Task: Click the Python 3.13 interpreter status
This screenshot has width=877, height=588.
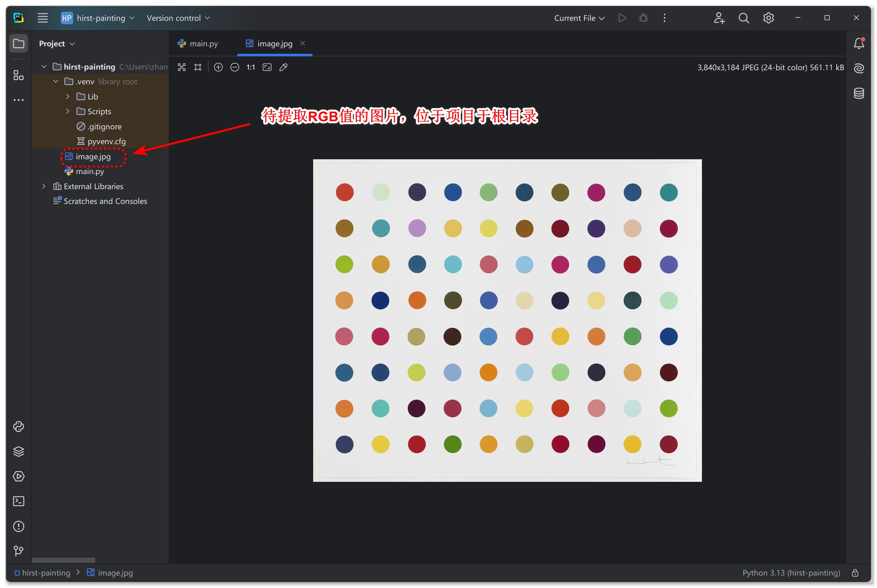Action: tap(791, 573)
